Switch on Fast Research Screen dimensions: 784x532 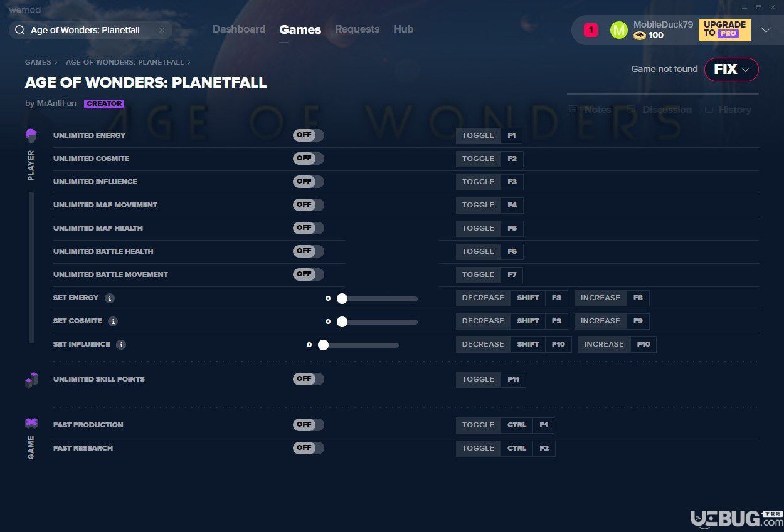tap(309, 448)
